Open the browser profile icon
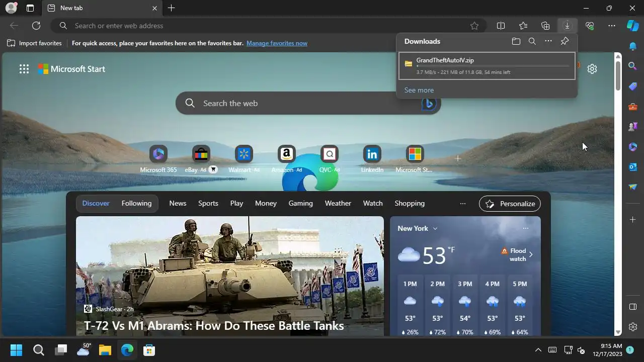The height and width of the screenshot is (362, 644). coord(11,8)
